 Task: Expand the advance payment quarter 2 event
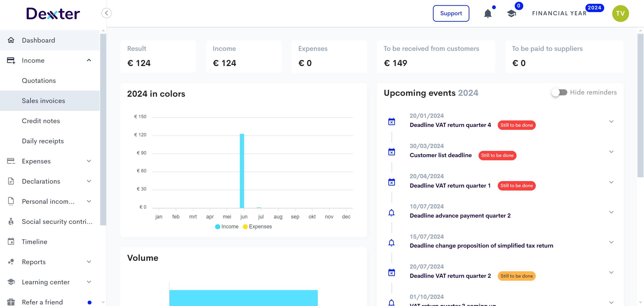tap(612, 212)
